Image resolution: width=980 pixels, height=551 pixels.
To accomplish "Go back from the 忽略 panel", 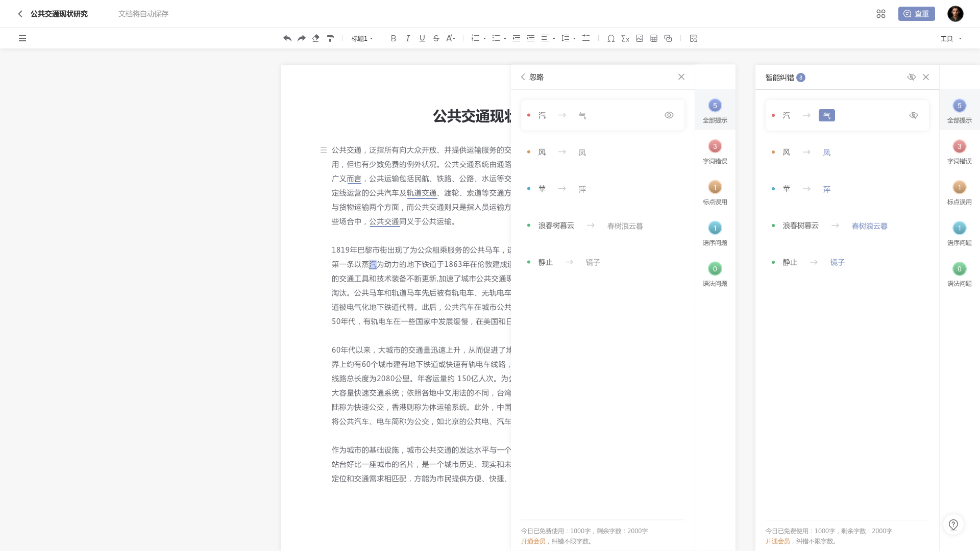I will point(523,77).
